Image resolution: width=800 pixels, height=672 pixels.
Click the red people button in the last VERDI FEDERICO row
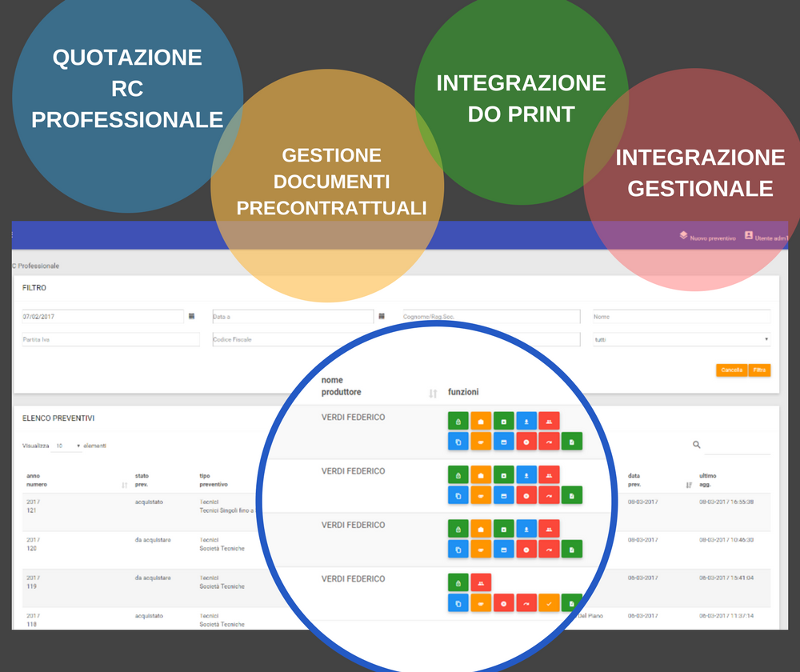point(481,582)
